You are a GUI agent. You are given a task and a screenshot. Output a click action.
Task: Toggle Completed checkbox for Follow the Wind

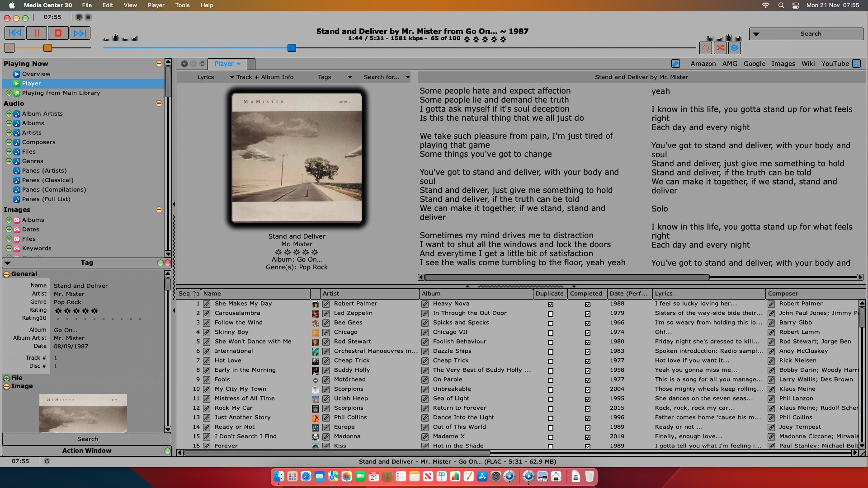coord(588,324)
